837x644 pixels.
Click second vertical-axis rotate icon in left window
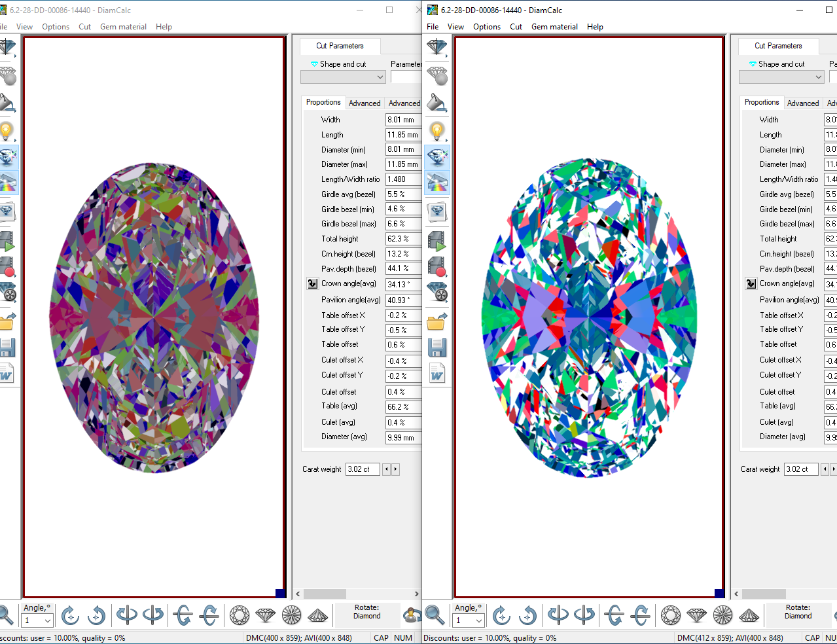pyautogui.click(x=153, y=615)
